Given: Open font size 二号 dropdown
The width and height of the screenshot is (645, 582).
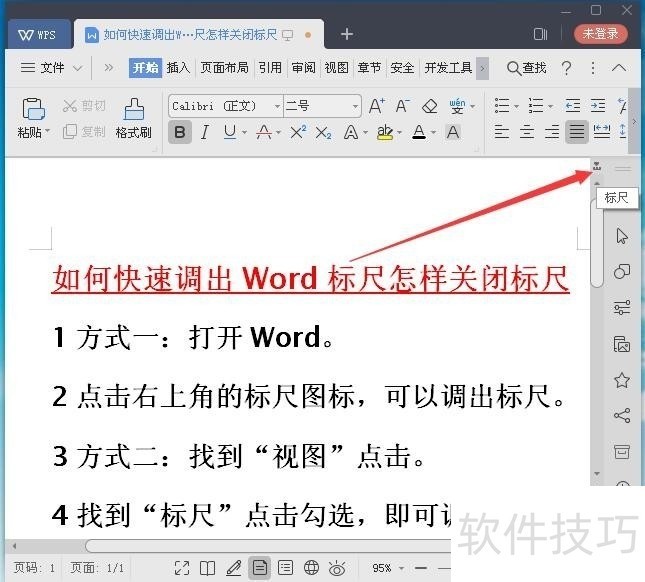Looking at the screenshot, I should click(355, 107).
